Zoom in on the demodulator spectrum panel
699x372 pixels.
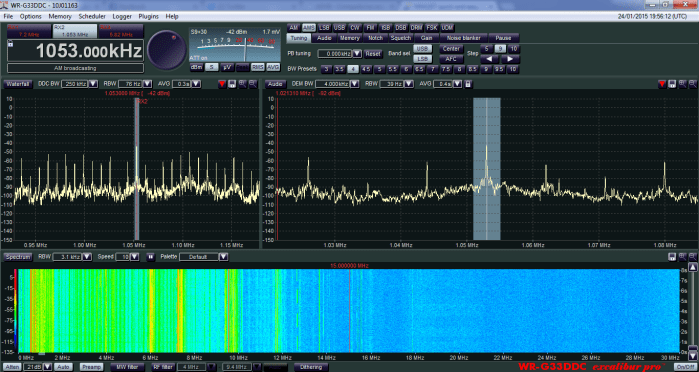coord(683,84)
